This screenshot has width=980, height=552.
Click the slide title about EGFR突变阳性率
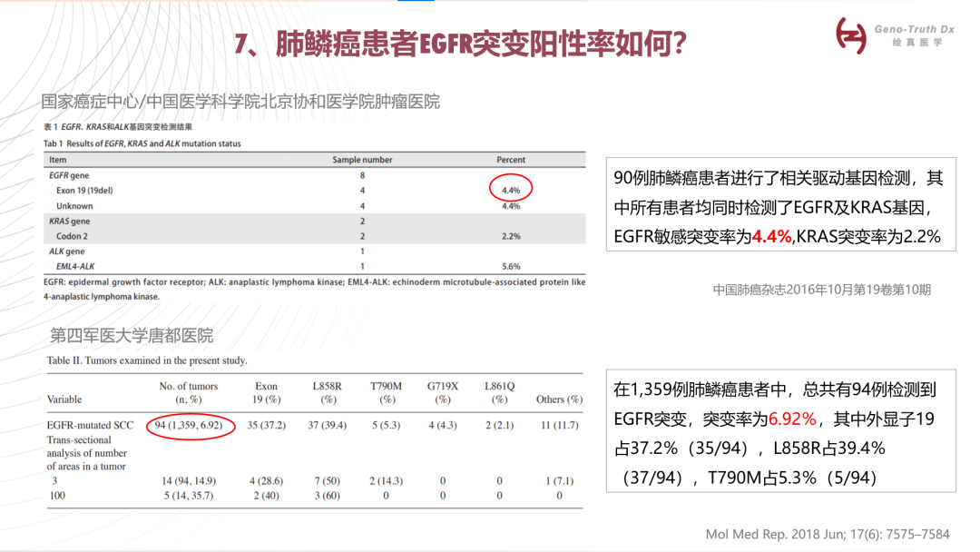460,44
